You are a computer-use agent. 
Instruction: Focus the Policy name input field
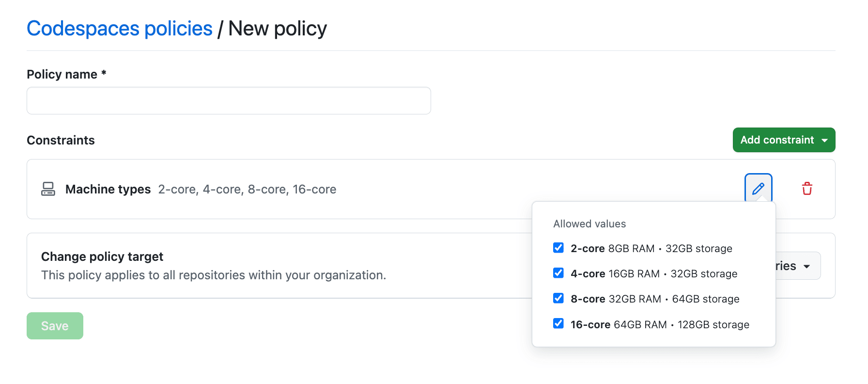229,101
